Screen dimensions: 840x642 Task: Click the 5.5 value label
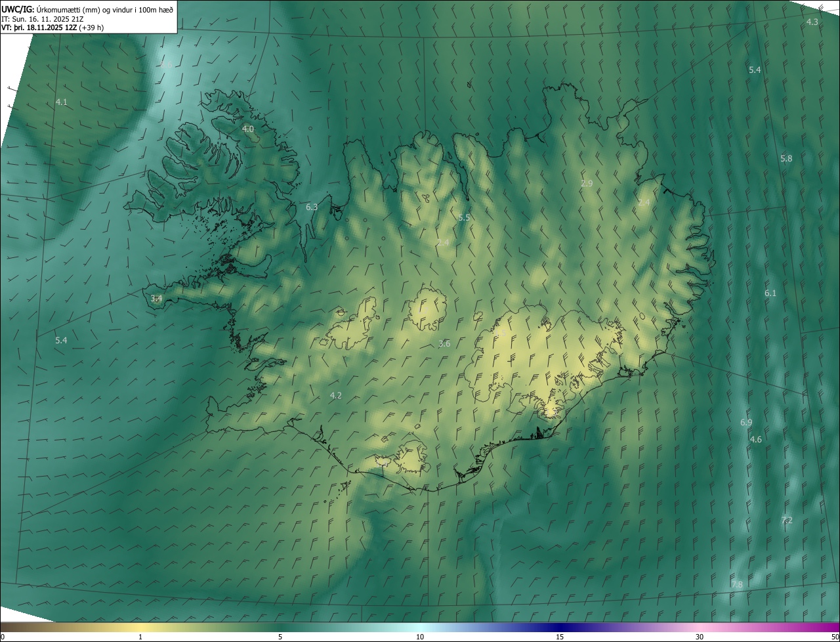tap(464, 218)
